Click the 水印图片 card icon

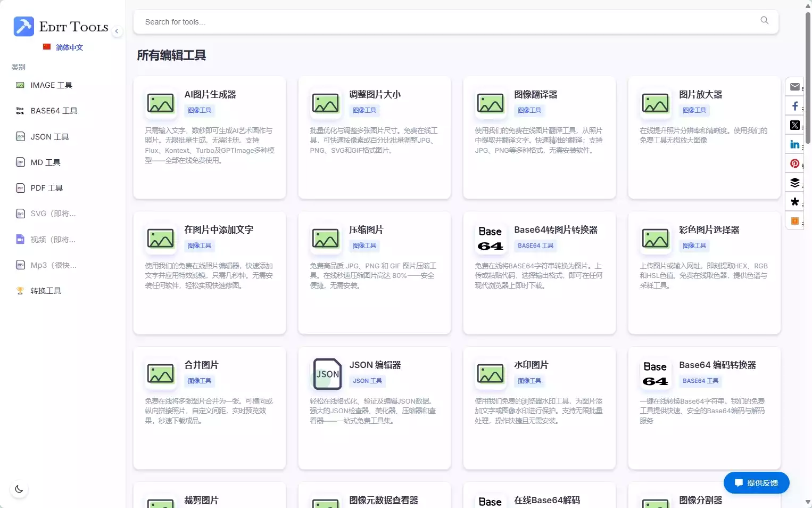[491, 374]
